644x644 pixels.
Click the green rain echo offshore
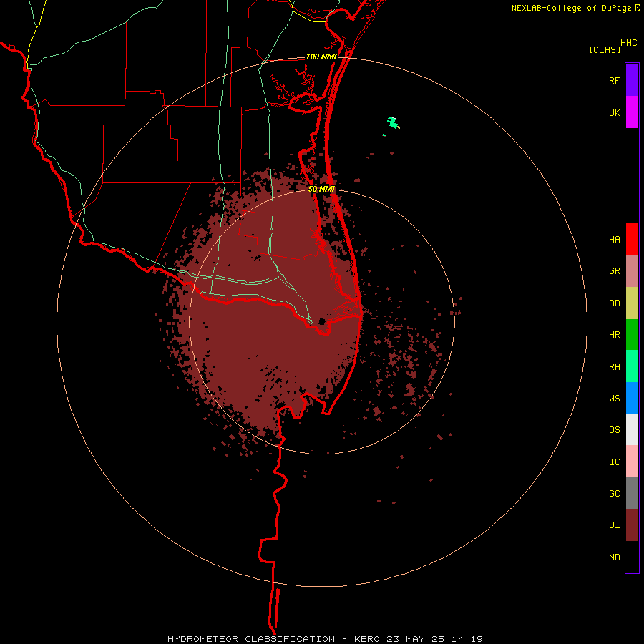tap(393, 122)
